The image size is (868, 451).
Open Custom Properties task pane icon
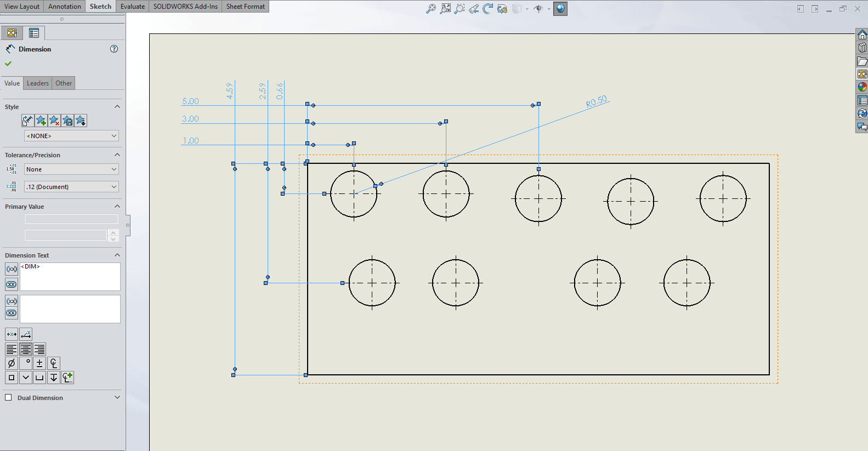pos(862,100)
